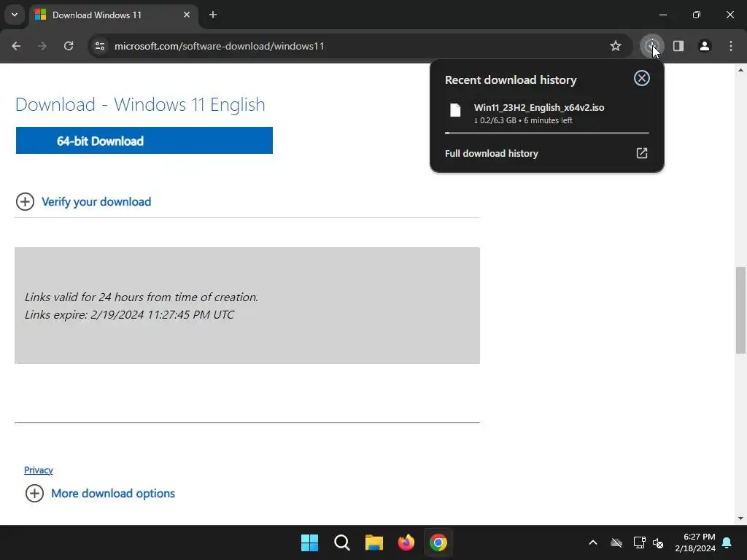
Task: Click Win11_23H2_English_x64v2.iso download entry
Action: (x=547, y=113)
